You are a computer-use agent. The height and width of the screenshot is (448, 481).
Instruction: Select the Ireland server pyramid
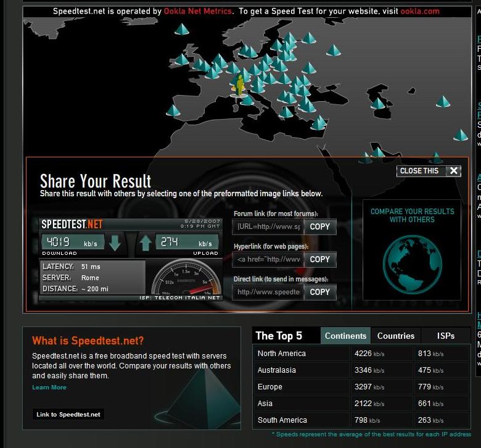point(181,59)
